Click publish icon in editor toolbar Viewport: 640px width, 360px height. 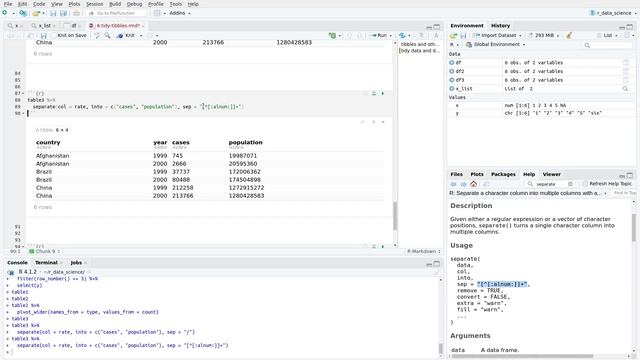click(x=402, y=36)
